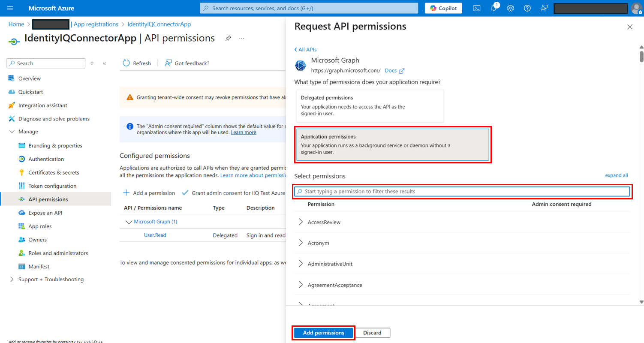Expand the AdministrativeUnit permission group

coord(301,264)
